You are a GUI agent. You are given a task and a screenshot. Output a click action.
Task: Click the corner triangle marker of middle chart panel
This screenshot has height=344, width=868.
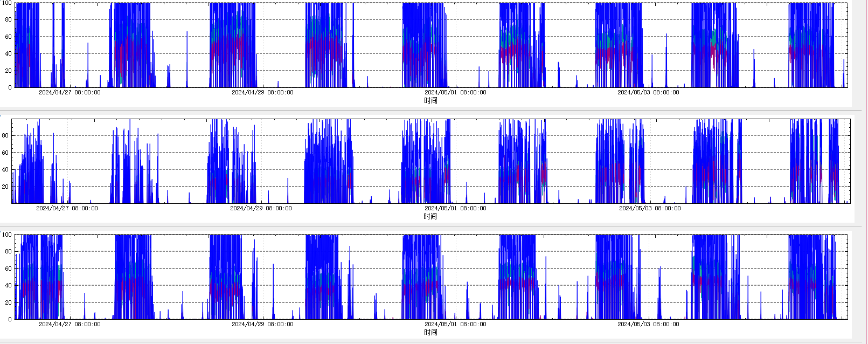(2, 114)
